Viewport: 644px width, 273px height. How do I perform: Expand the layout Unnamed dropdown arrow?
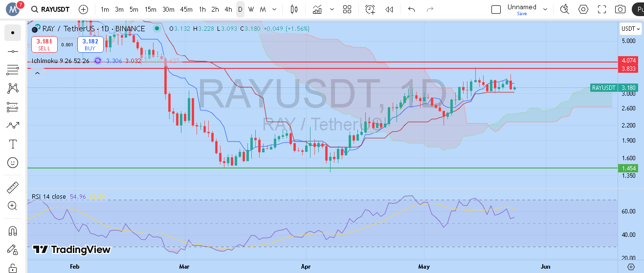pos(546,9)
